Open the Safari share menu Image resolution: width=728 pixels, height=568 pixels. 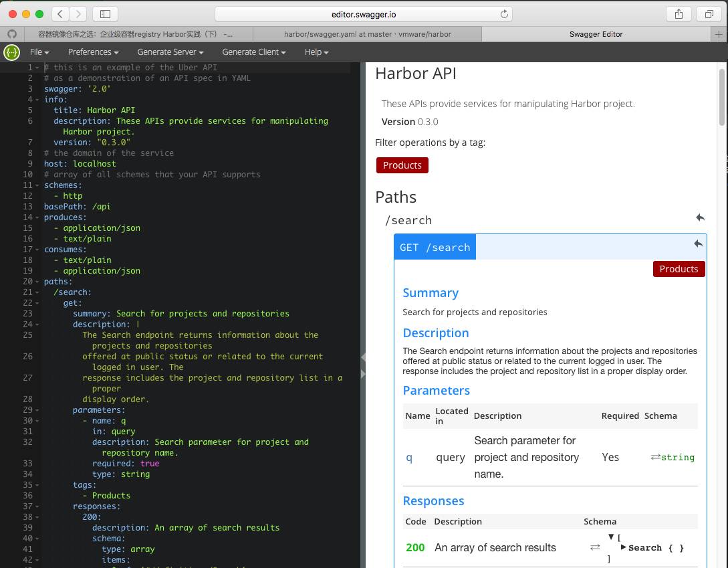point(679,14)
